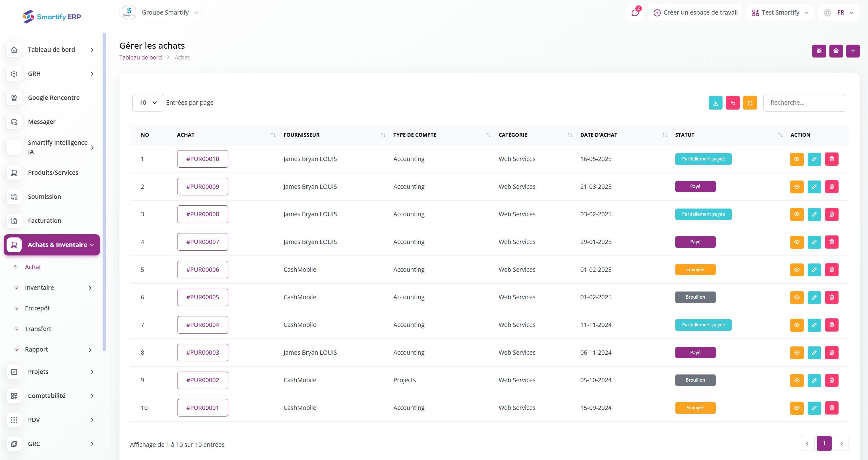868x460 pixels.
Task: View purchase #PUR00007 with eye icon
Action: tap(797, 242)
